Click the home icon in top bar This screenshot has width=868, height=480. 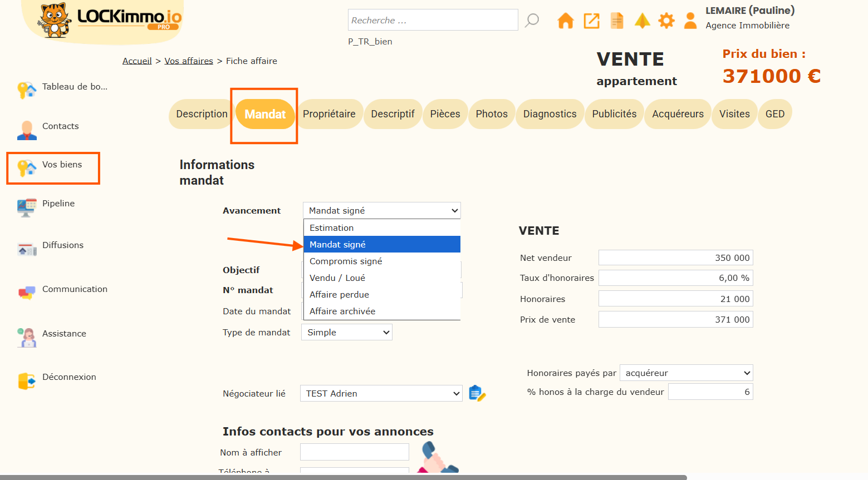point(565,21)
